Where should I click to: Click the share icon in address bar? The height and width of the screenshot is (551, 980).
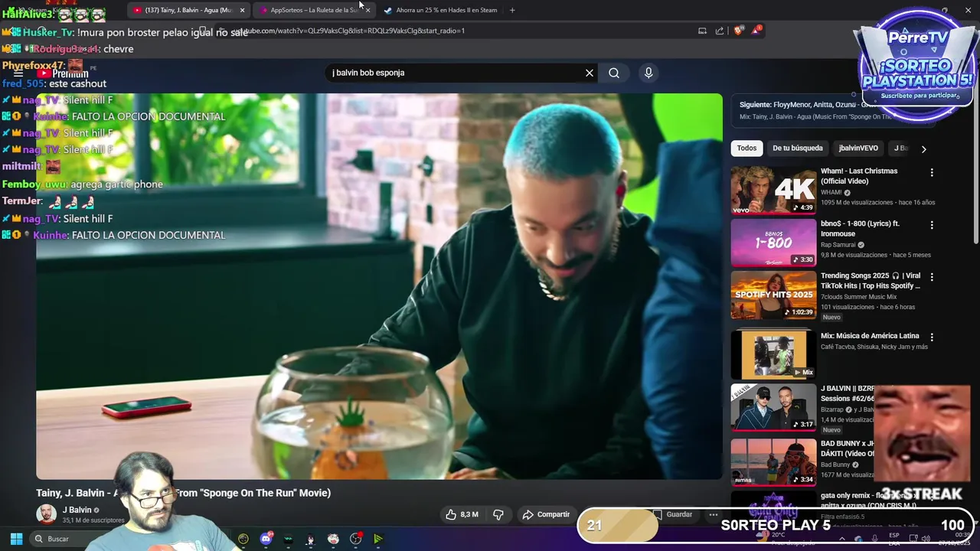[720, 31]
